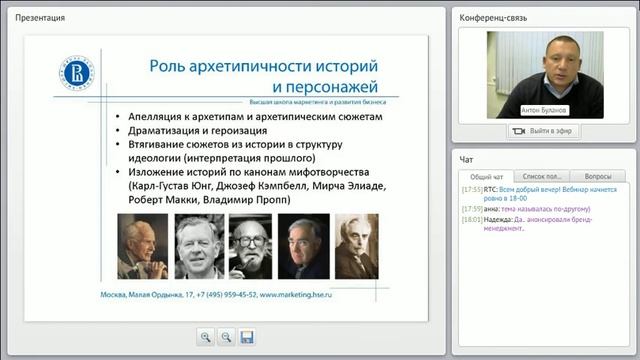Select the RTC chat message at 17:55
640x360 pixels.
(x=540, y=194)
